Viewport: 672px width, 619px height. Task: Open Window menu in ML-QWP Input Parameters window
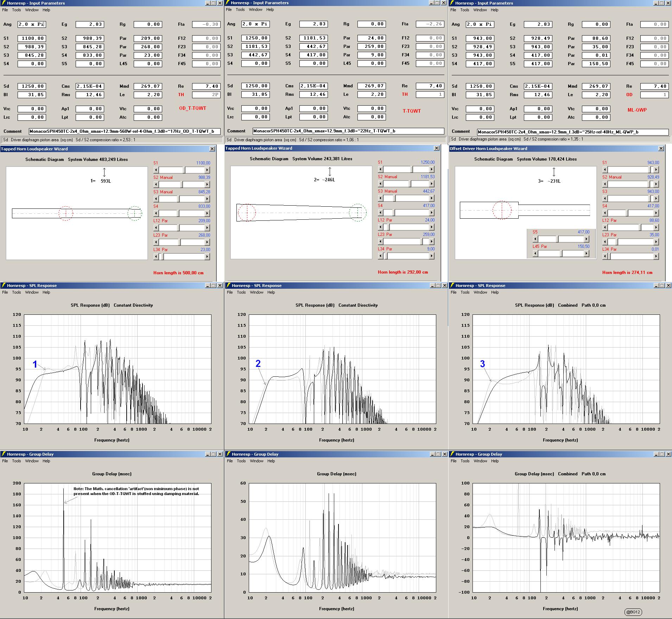480,10
